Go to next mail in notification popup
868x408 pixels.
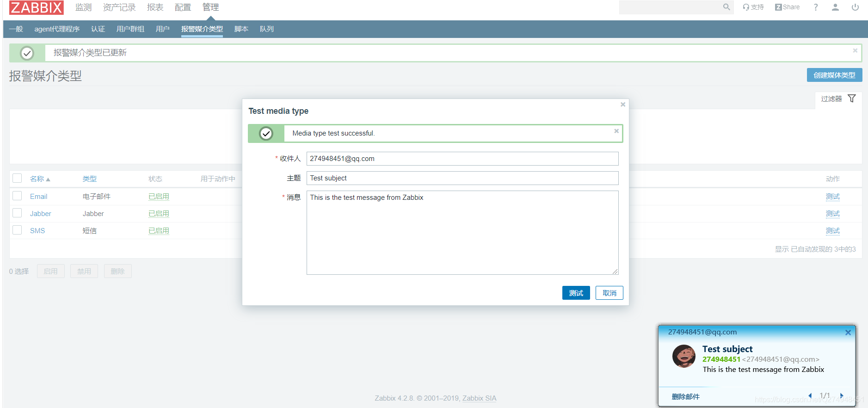842,396
